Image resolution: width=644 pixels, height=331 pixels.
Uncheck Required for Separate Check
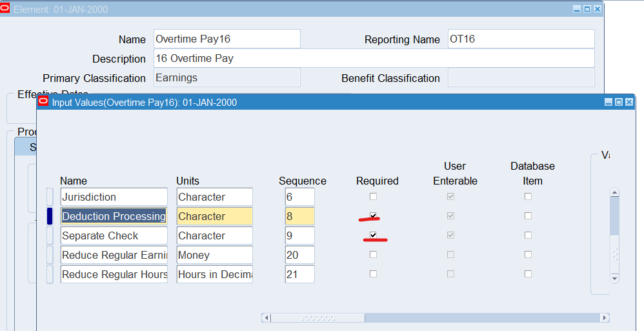pyautogui.click(x=373, y=235)
